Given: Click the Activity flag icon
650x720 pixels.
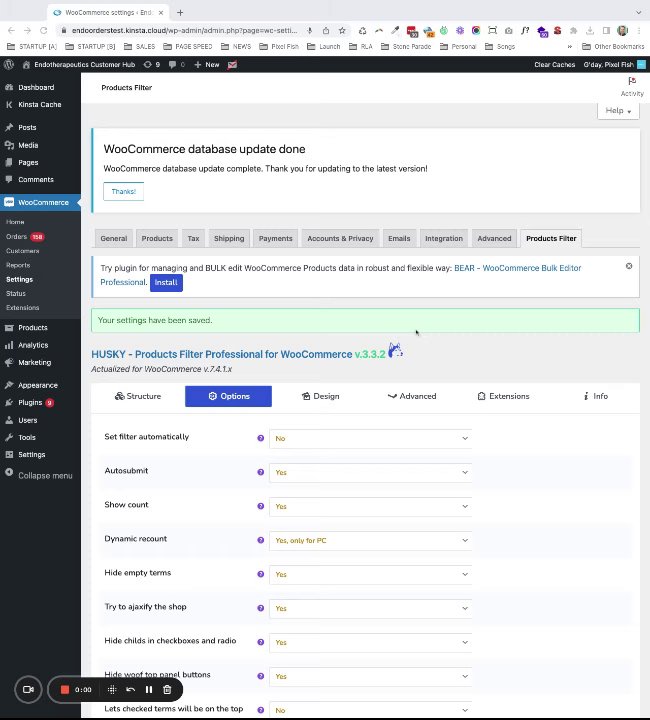Looking at the screenshot, I should [x=632, y=81].
